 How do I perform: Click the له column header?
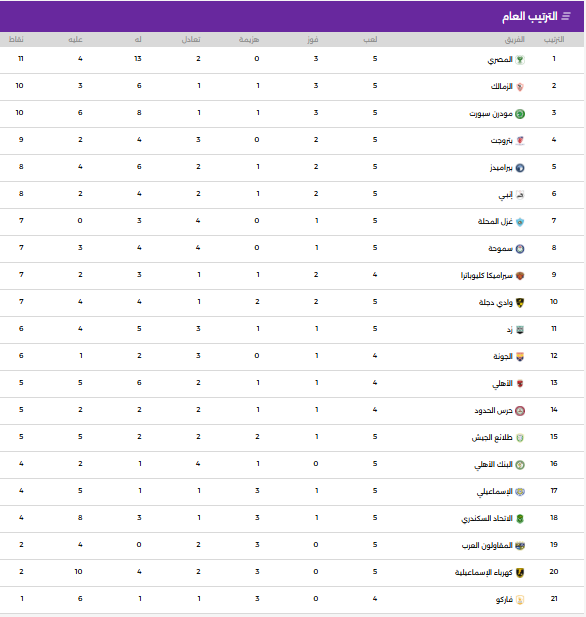tap(138, 39)
